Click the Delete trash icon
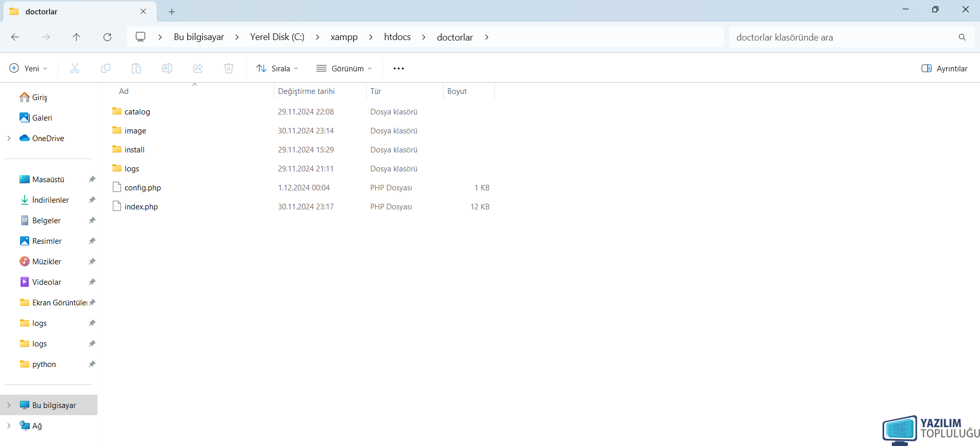 229,68
